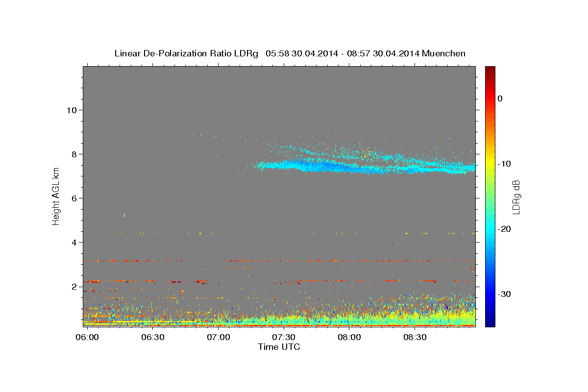Click the 'Time UTC' axis title

(279, 347)
